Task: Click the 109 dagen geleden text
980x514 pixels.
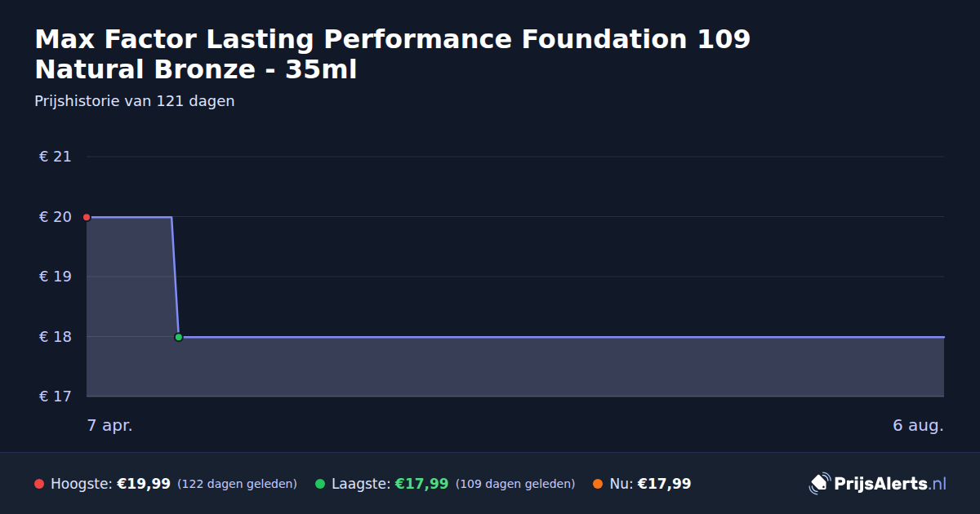Action: pos(515,484)
